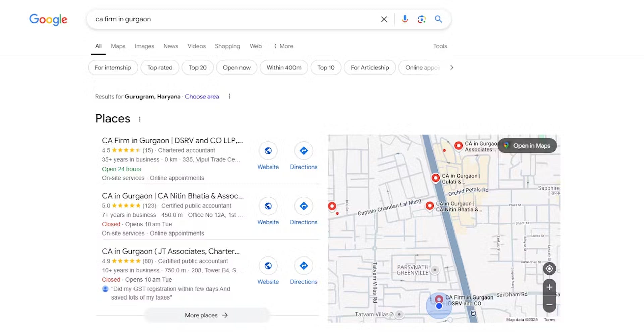
Task: Get directions to DSRV and CO
Action: click(x=304, y=151)
